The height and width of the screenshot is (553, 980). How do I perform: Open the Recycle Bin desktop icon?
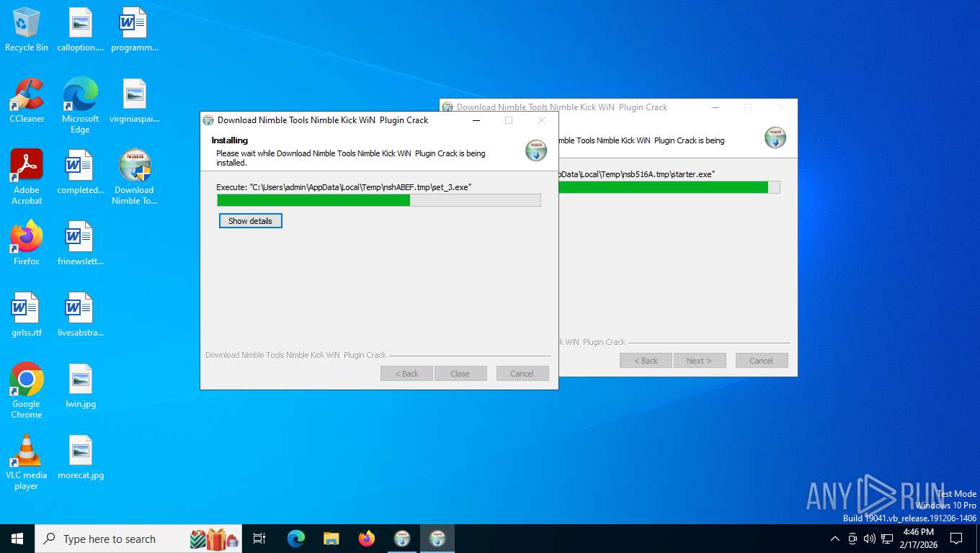point(27,30)
